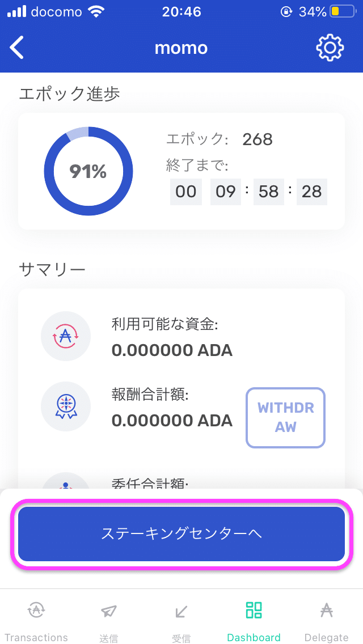Image resolution: width=363 pixels, height=644 pixels.
Task: Tap the Transactions clock-ADA icon in bottom bar
Action: point(36,611)
